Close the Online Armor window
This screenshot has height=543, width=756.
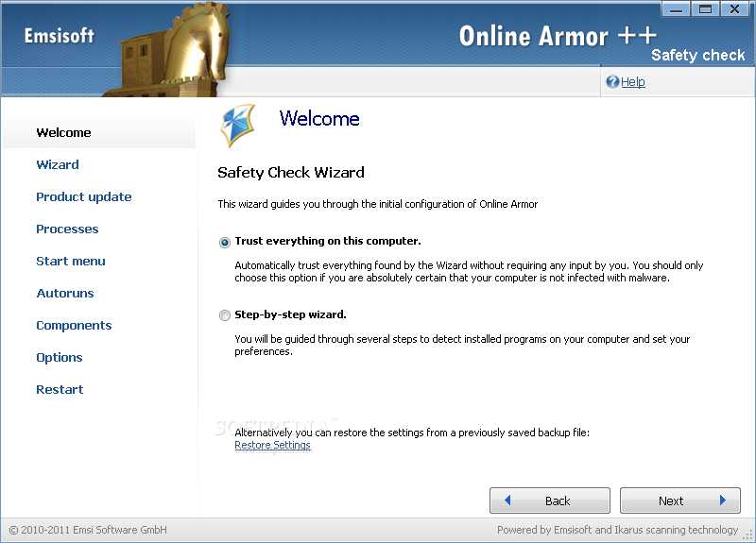click(x=735, y=8)
